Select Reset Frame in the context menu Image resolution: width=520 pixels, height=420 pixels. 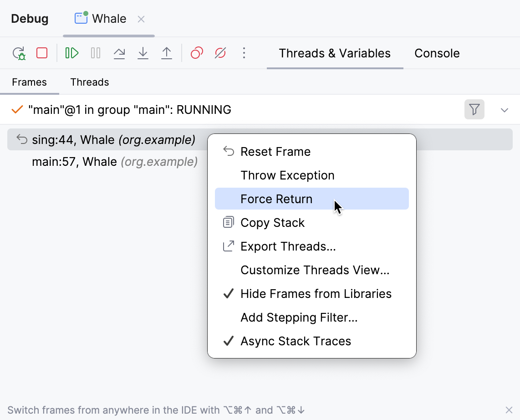[x=275, y=151]
